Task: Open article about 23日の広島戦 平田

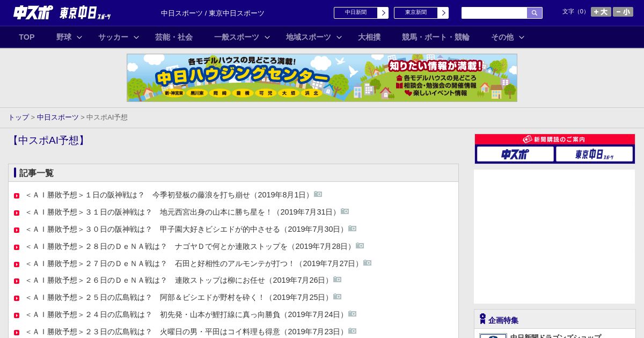Action: 186,332
